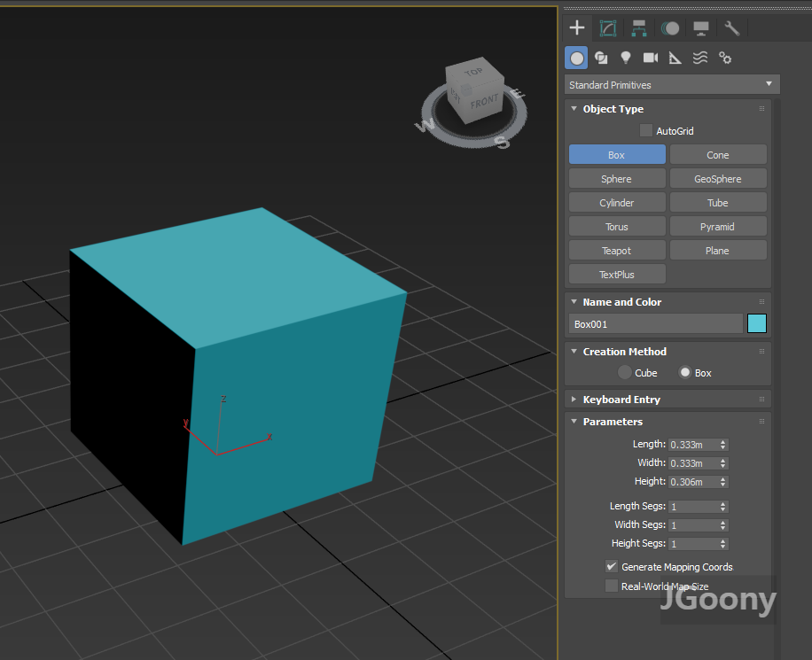Switch to the Modify panel tab
Screen dimensions: 812x660
coord(608,28)
